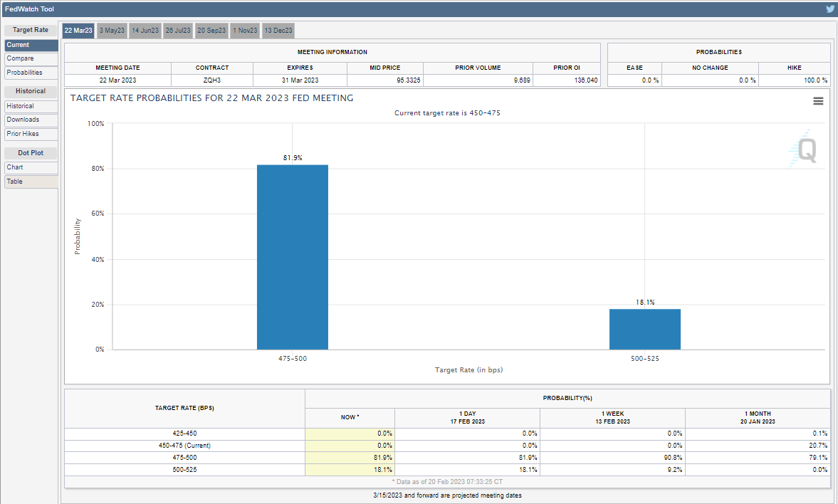Open the Historical sidebar link
Viewport: 838px width, 504px height.
click(31, 106)
